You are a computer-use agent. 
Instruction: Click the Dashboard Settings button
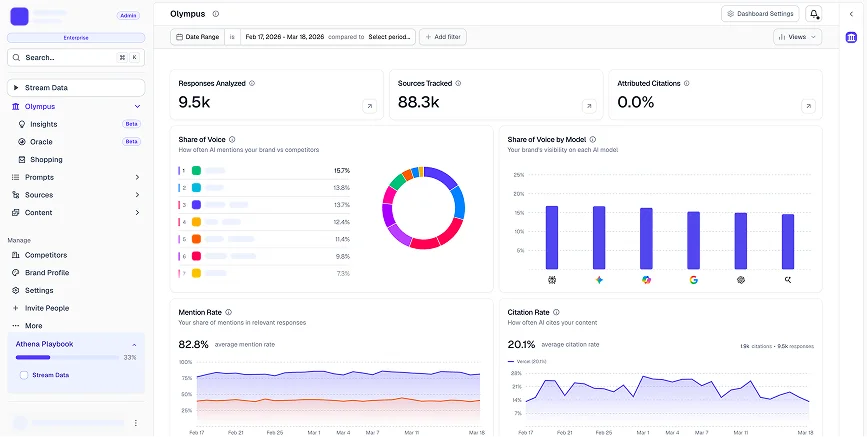click(x=760, y=14)
